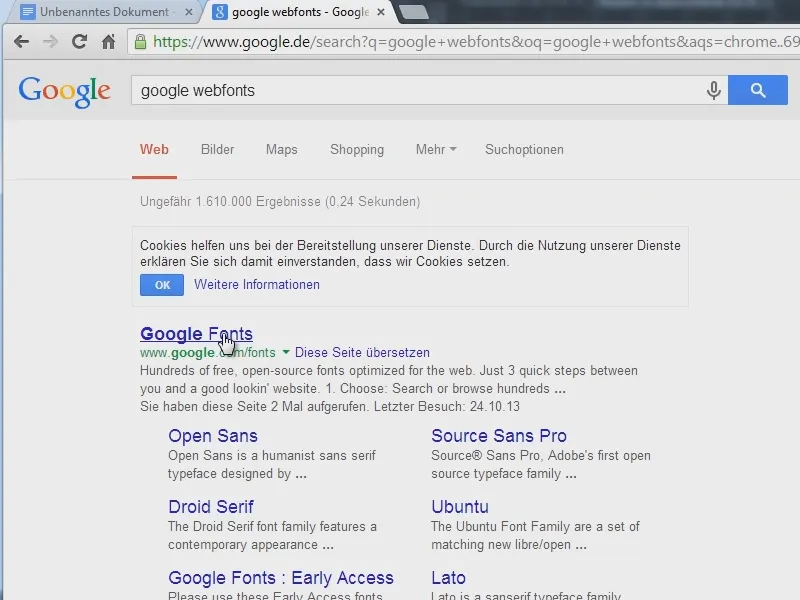Activate voice search microphone icon
Image resolution: width=800 pixels, height=600 pixels.
[x=714, y=90]
